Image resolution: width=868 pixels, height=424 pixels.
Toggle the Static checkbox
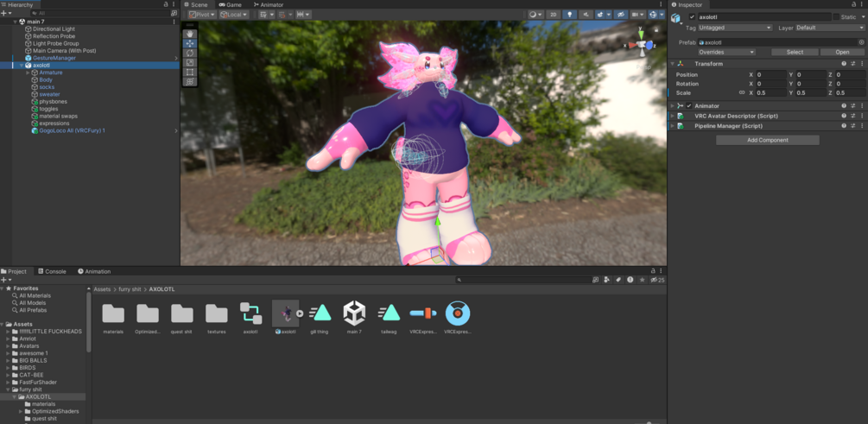(836, 17)
